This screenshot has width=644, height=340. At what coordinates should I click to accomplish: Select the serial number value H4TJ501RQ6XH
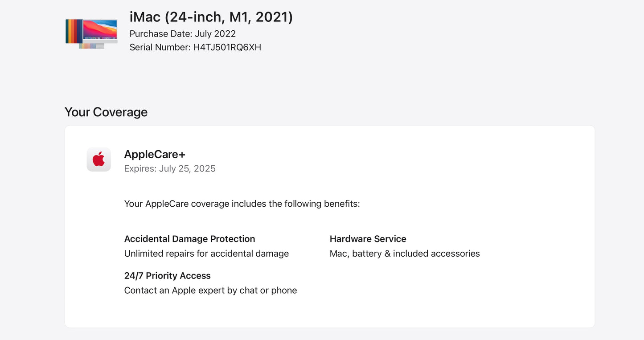click(227, 47)
